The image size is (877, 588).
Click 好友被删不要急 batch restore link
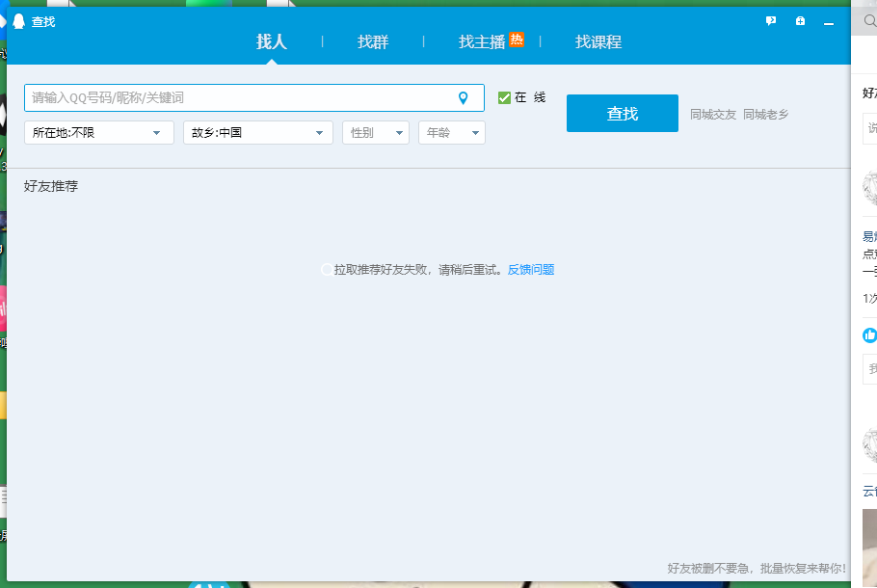point(757,569)
